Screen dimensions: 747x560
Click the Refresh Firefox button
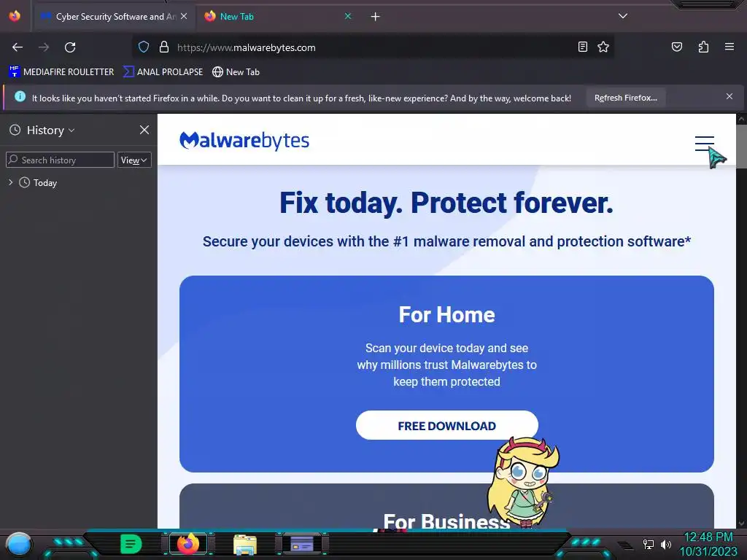(625, 98)
